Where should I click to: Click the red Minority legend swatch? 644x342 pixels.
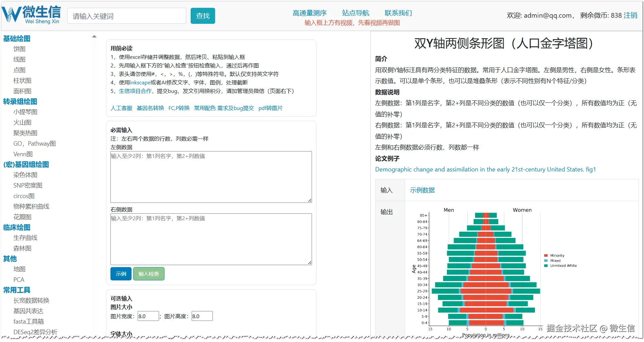point(546,256)
